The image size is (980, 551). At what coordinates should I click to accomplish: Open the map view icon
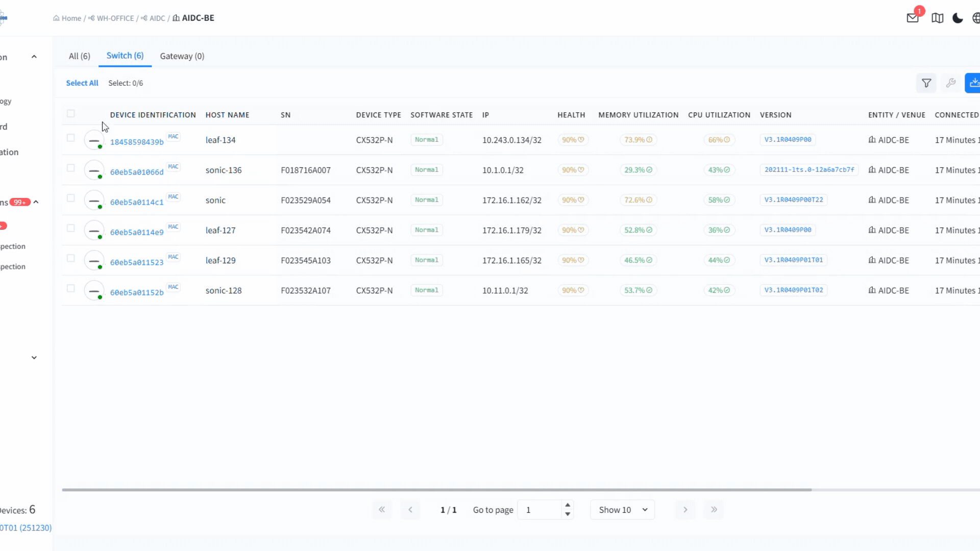[937, 18]
